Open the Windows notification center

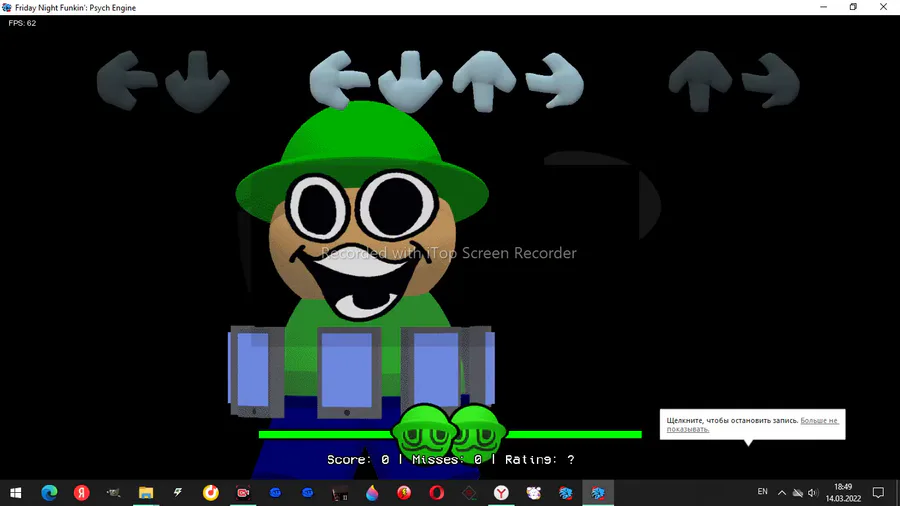[x=878, y=493]
